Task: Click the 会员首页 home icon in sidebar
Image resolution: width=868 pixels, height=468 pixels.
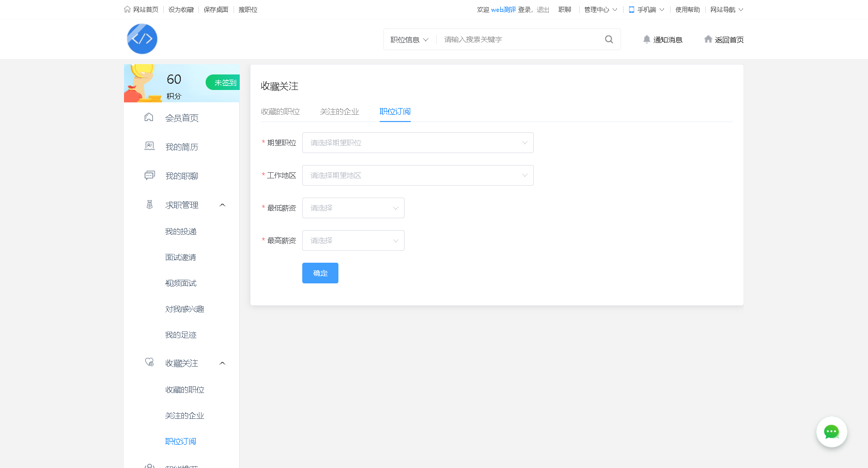Action: point(149,117)
